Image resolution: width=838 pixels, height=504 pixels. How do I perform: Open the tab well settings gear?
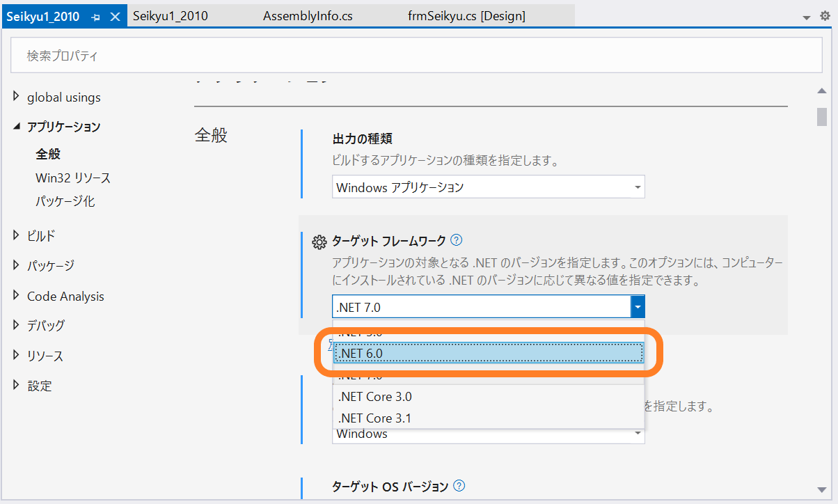coord(825,16)
